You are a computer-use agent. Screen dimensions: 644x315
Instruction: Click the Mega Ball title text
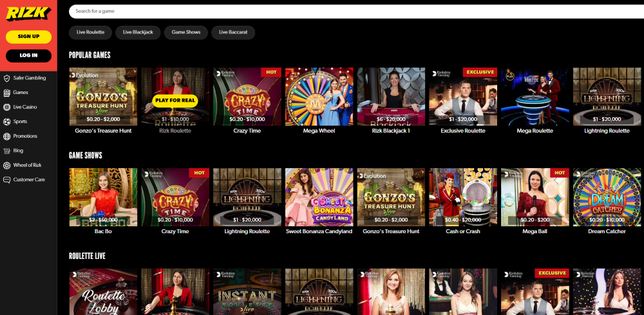pyautogui.click(x=535, y=231)
